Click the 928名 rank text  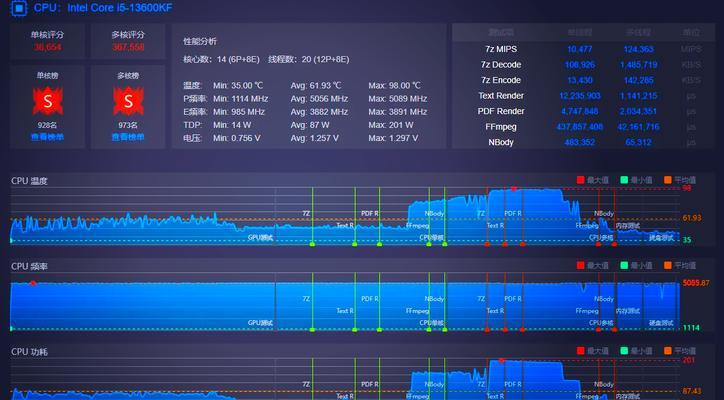48,125
